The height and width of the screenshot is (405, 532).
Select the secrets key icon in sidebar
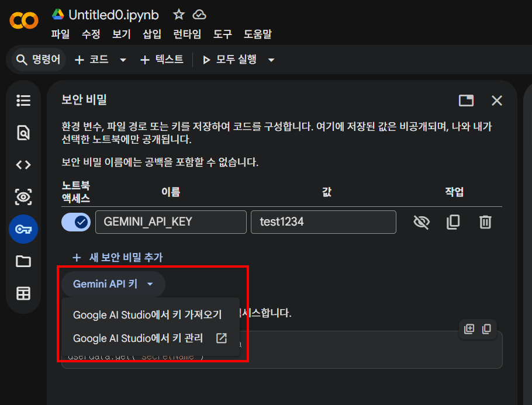pyautogui.click(x=23, y=229)
